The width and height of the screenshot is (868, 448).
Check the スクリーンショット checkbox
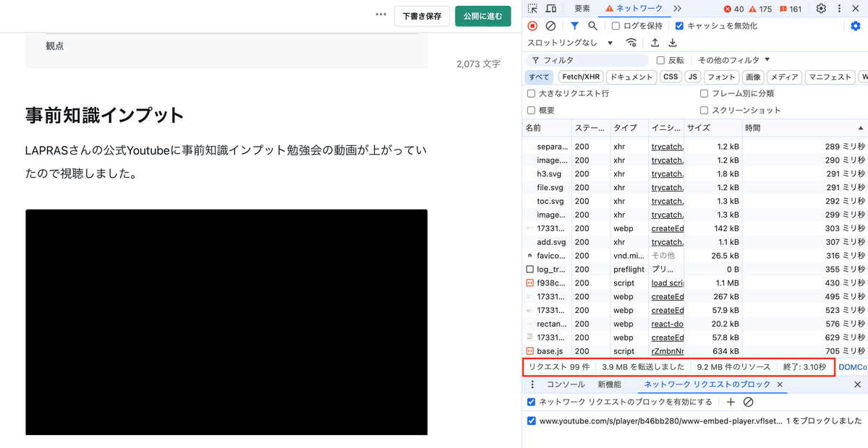[x=705, y=110]
